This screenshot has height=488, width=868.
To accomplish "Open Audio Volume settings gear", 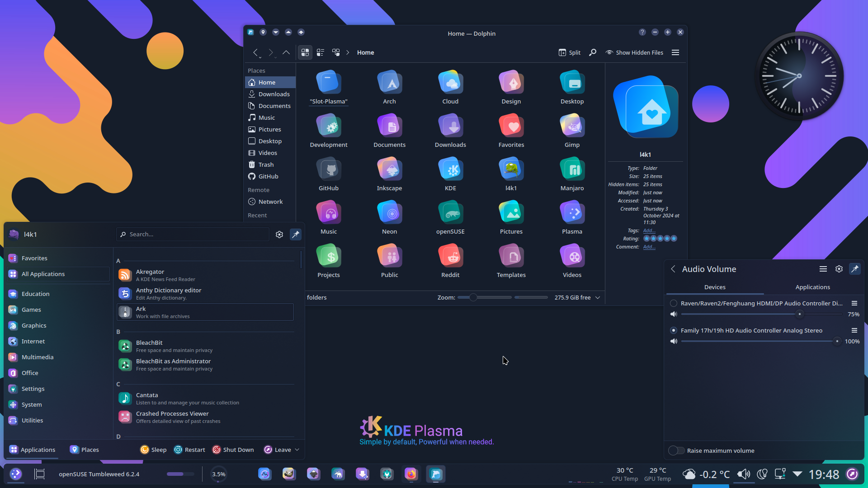I will point(839,269).
